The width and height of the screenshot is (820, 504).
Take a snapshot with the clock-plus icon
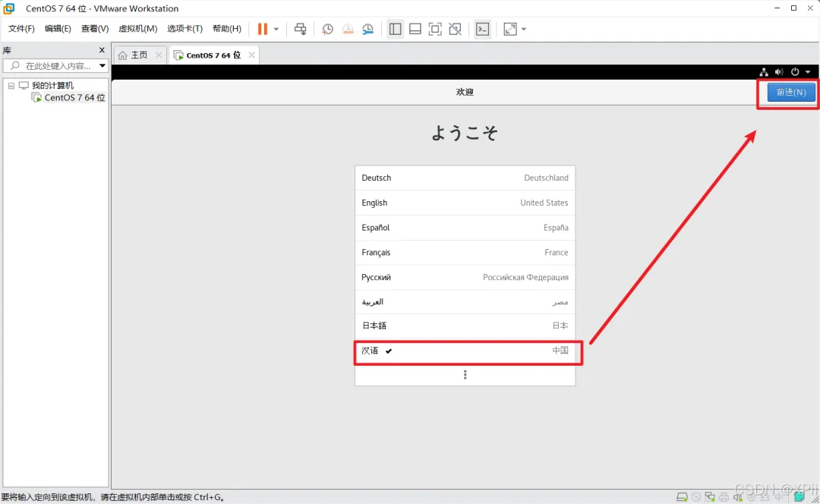point(327,29)
